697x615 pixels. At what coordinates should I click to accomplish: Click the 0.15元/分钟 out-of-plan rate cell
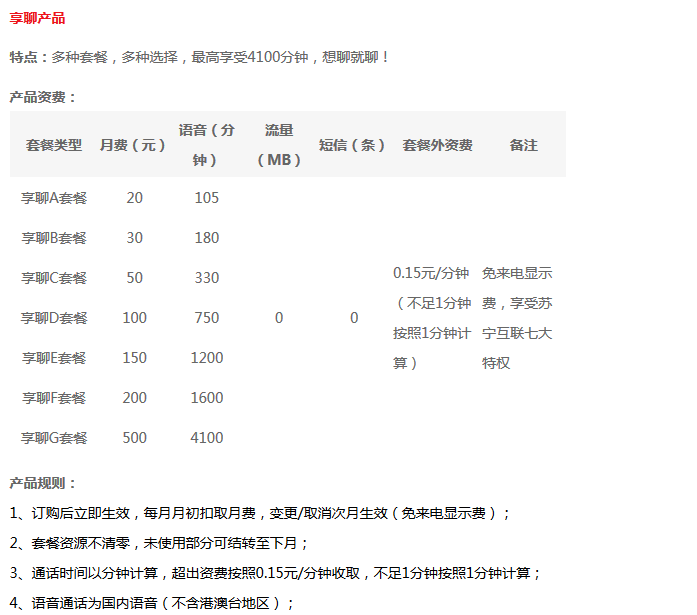click(x=432, y=318)
